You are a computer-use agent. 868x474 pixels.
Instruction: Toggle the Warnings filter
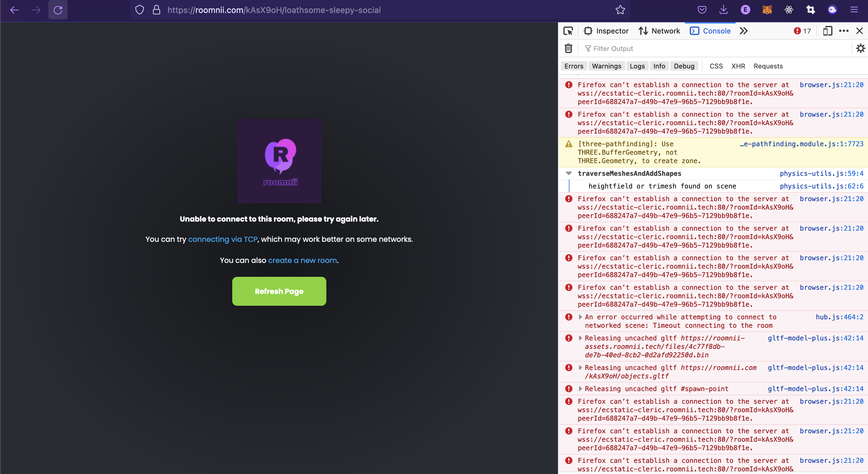[607, 66]
